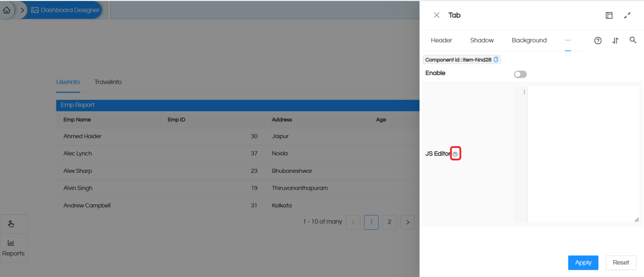Switch to the Background tab
This screenshot has height=277, width=644.
point(529,40)
